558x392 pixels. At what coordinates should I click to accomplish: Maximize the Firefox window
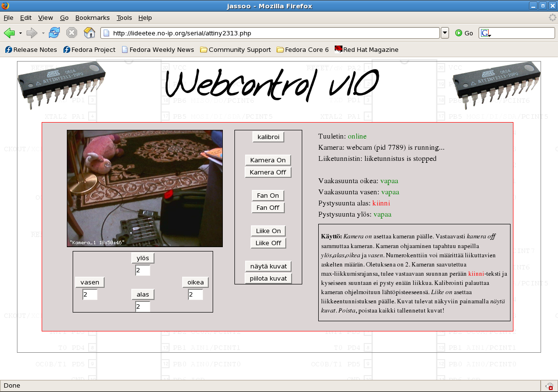[x=542, y=6]
